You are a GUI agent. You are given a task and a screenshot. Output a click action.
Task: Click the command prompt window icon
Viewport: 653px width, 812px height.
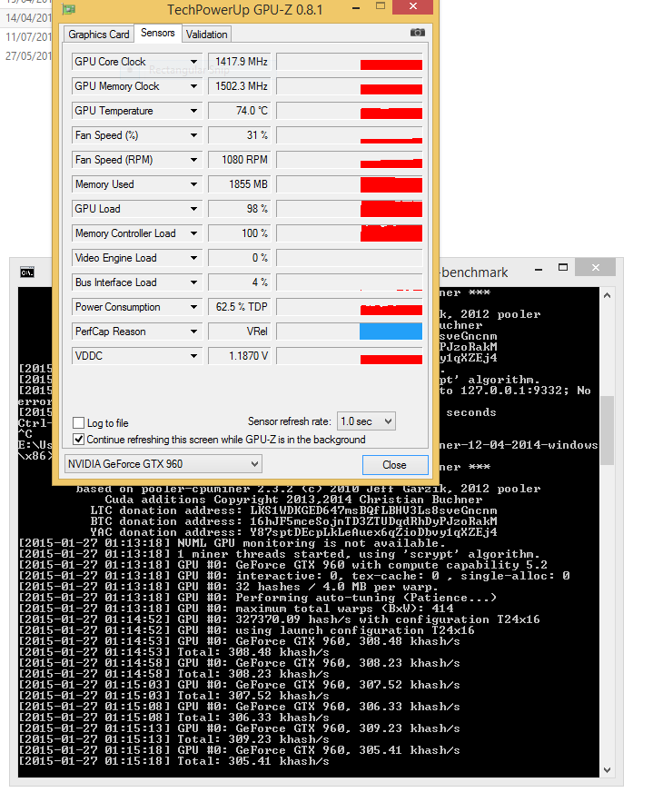(x=27, y=272)
